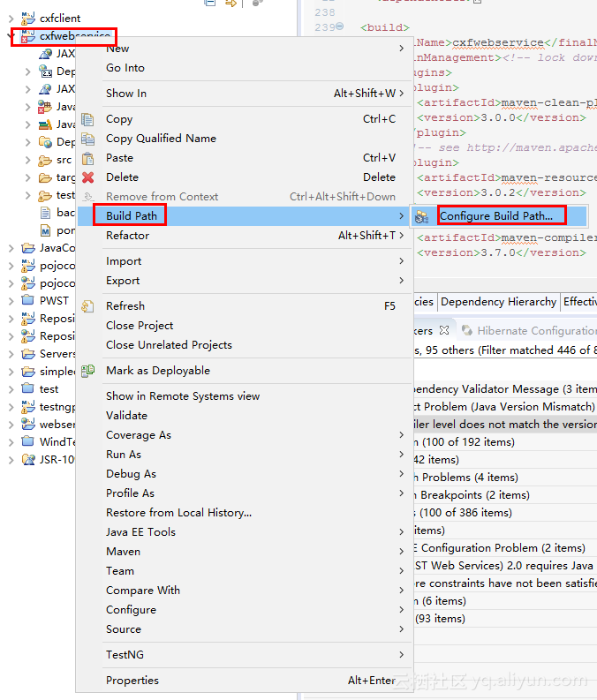Expand the JSR-10 project node
This screenshot has width=597, height=700.
click(11, 460)
